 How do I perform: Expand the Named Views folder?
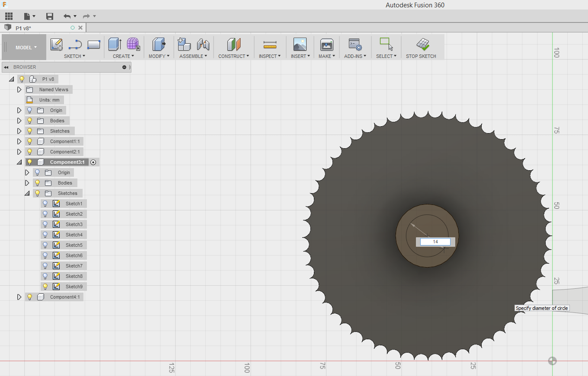point(19,89)
